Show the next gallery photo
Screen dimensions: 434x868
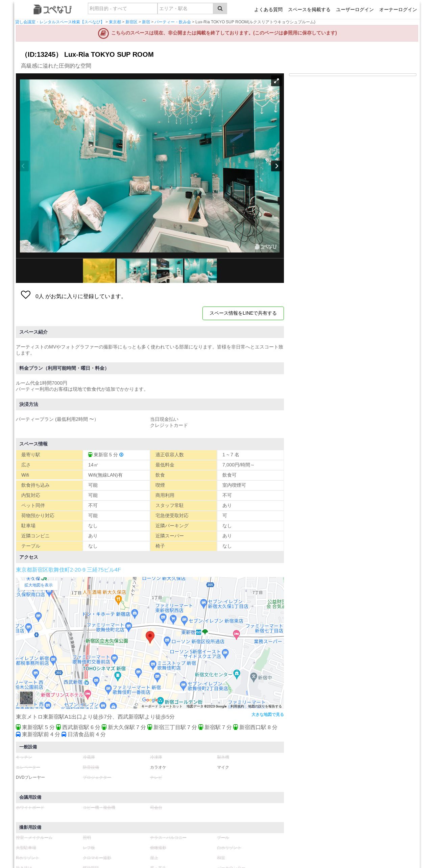point(276,166)
